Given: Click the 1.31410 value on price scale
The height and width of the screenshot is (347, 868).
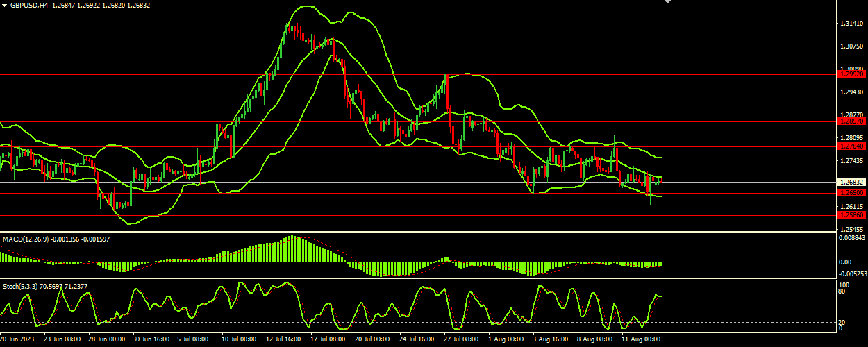Looking at the screenshot, I should [851, 24].
